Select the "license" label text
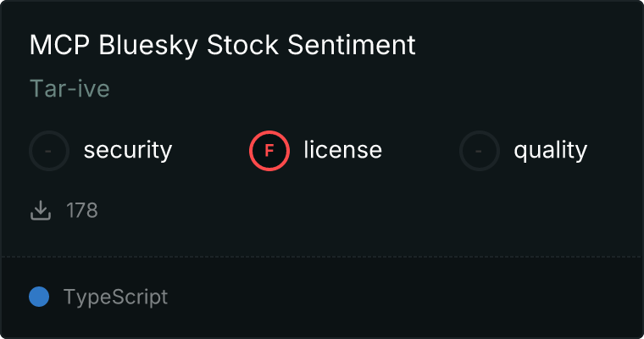Viewport: 644px width, 339px height. click(x=342, y=151)
